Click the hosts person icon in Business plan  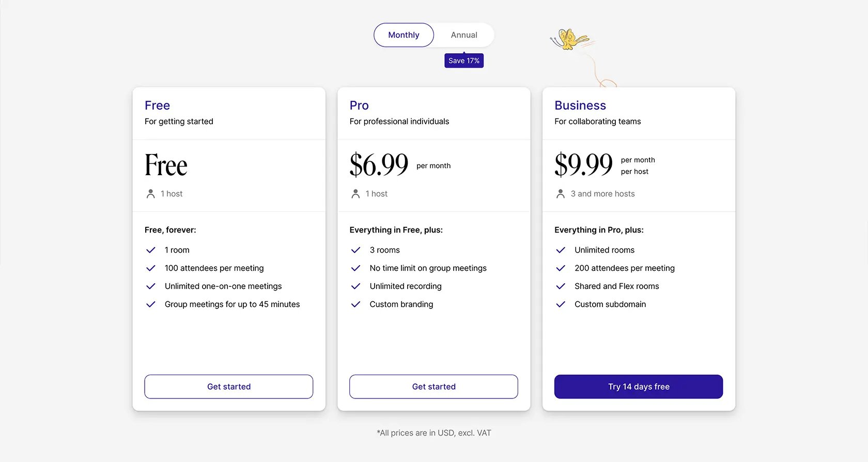click(561, 194)
